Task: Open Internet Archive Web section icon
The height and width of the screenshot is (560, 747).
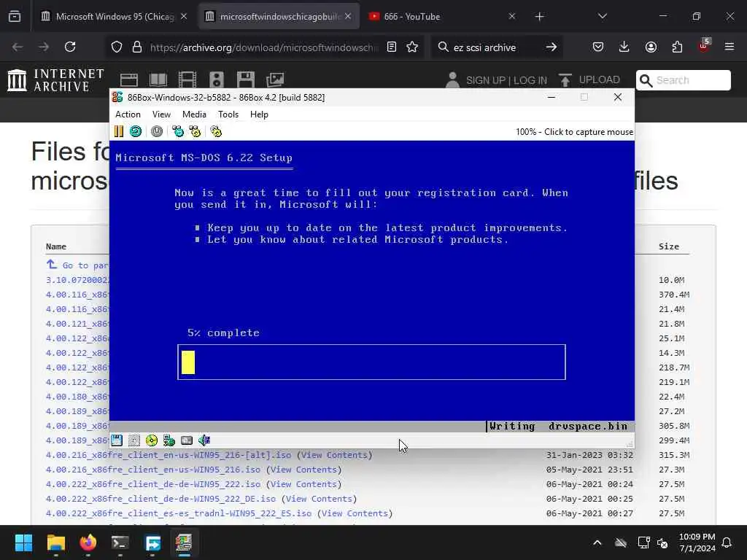Action: (x=128, y=80)
